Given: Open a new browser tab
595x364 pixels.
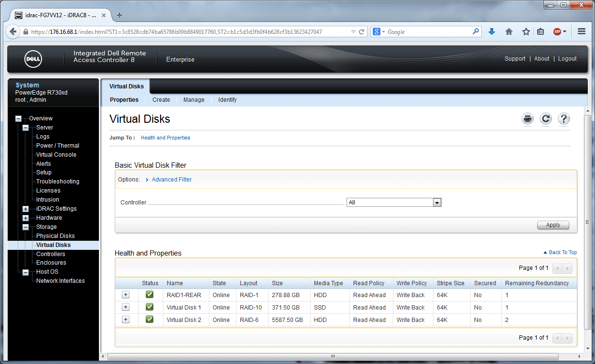Looking at the screenshot, I should [x=119, y=15].
